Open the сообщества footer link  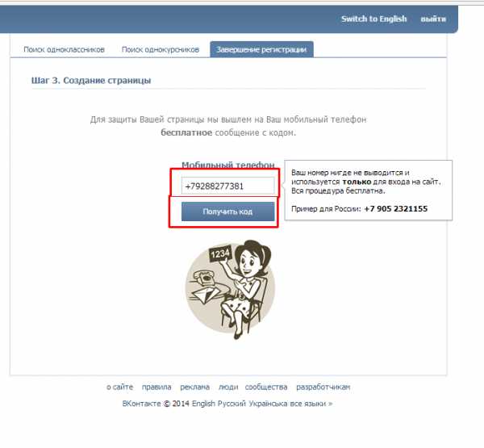click(266, 387)
